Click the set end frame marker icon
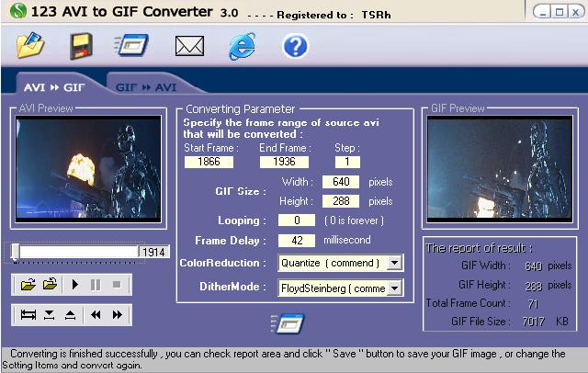 [x=70, y=314]
